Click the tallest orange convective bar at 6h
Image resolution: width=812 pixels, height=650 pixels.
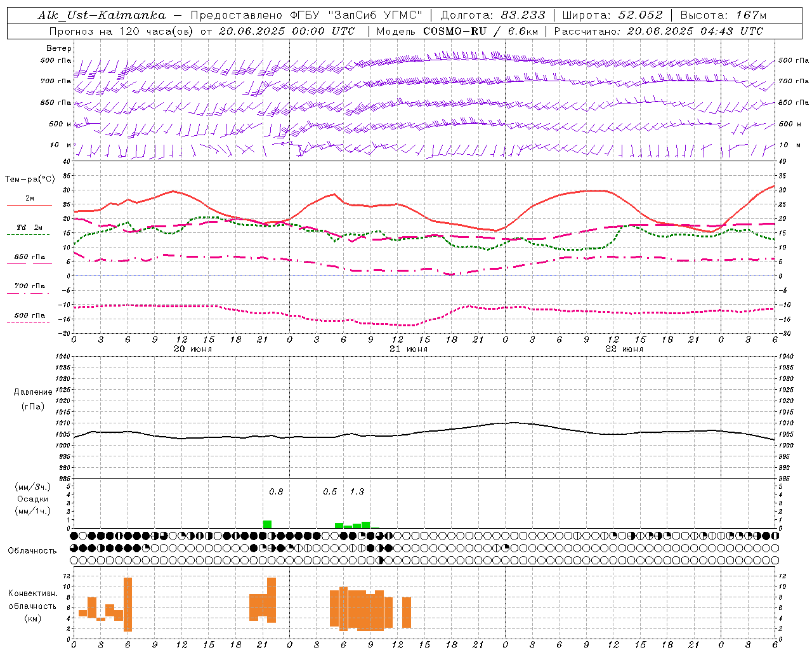coord(128,604)
